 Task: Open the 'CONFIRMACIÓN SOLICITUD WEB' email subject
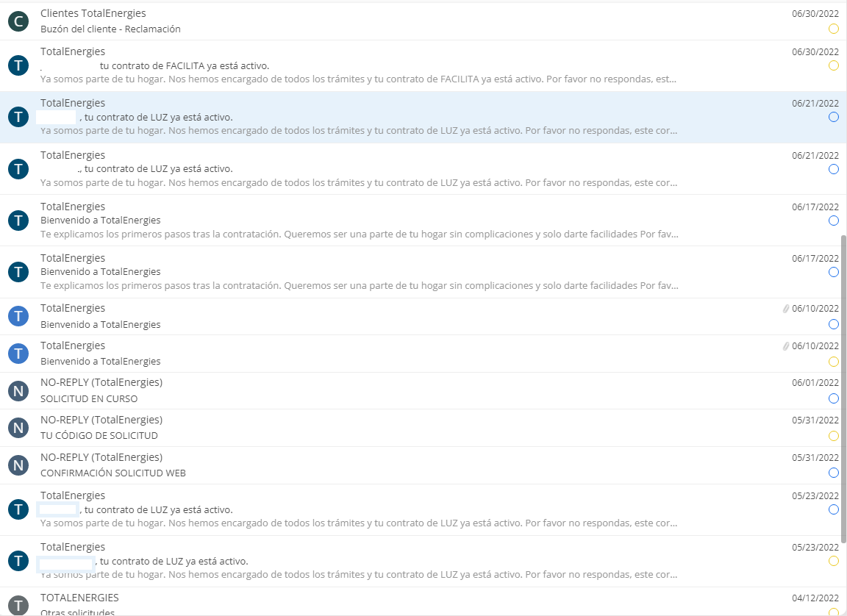113,473
